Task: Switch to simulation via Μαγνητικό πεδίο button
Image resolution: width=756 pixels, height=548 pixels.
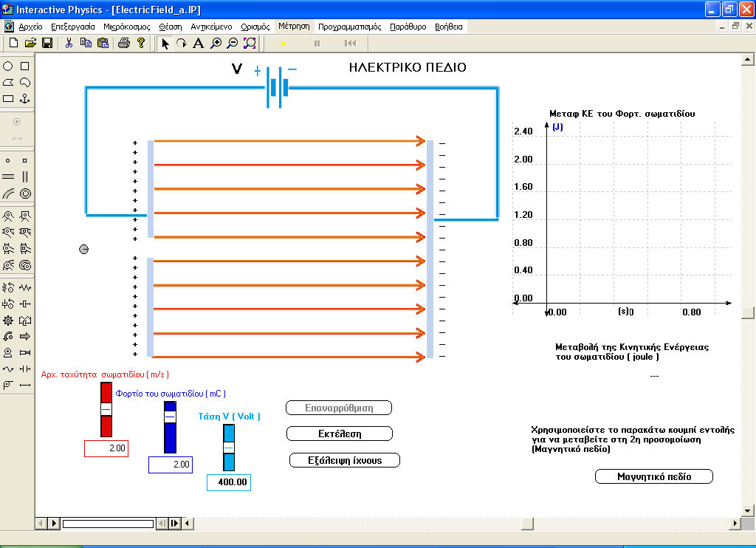Action: tap(654, 476)
